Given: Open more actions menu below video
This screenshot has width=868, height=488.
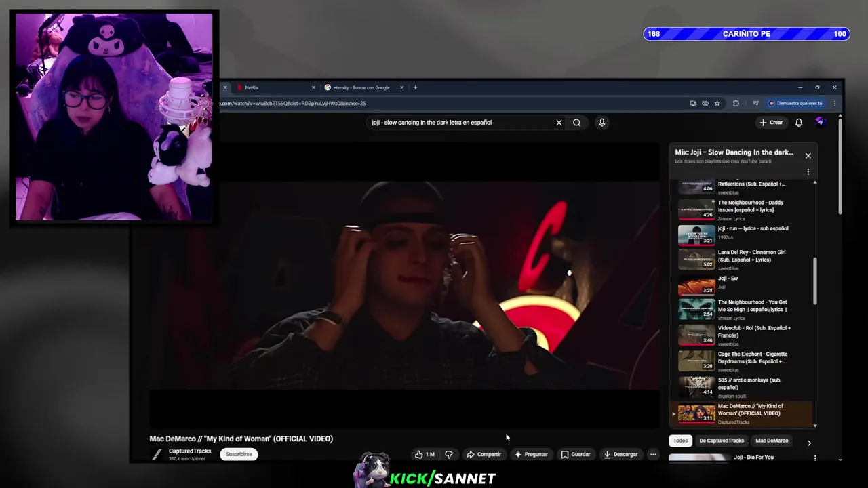Looking at the screenshot, I should (x=653, y=454).
